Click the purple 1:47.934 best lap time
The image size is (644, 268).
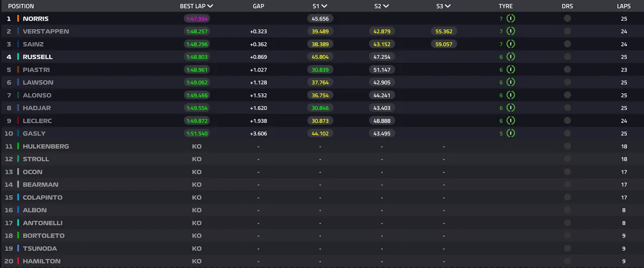(197, 19)
